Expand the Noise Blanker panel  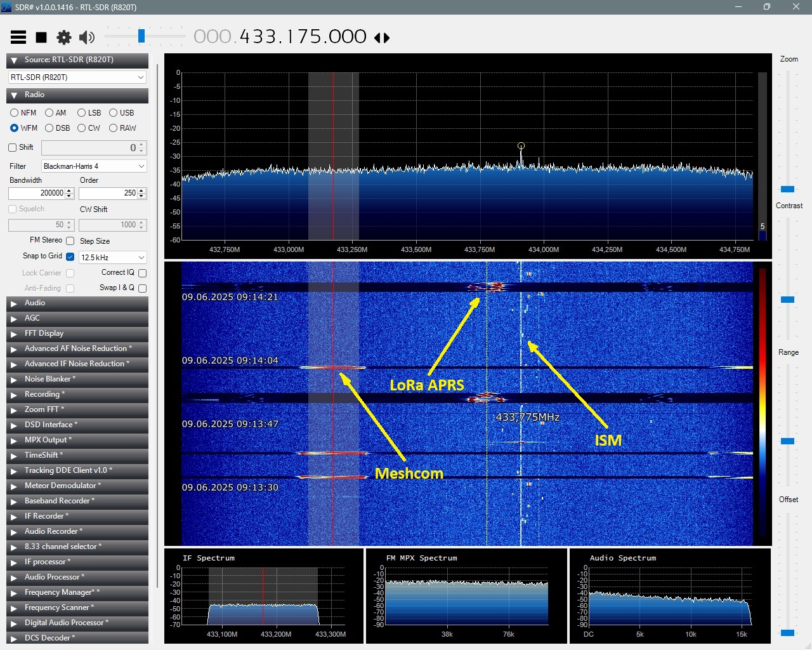pos(77,380)
